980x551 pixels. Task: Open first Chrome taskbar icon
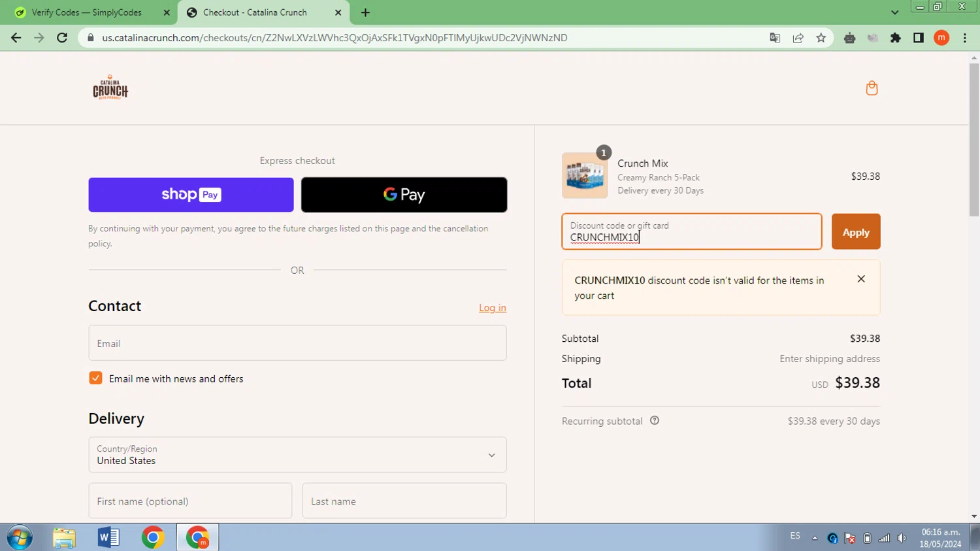(x=153, y=537)
